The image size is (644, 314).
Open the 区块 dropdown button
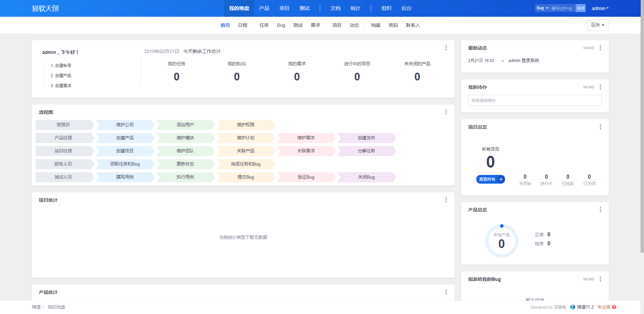(598, 25)
